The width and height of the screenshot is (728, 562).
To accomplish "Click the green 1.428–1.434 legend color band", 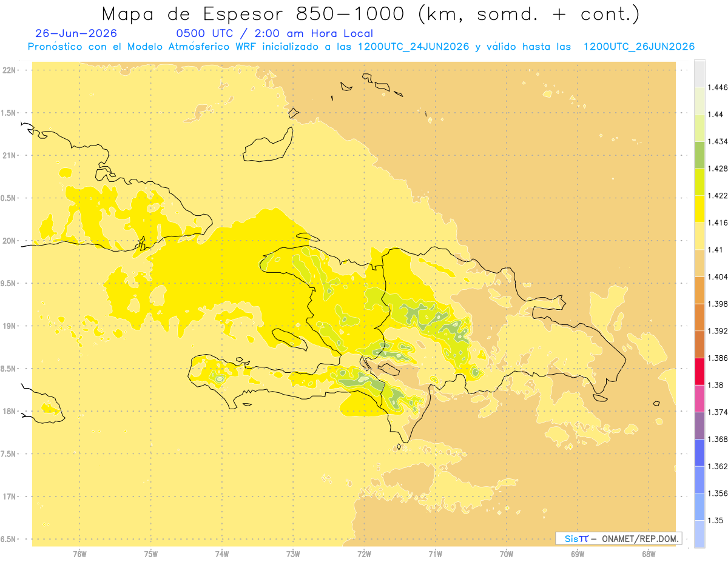I will (x=699, y=155).
